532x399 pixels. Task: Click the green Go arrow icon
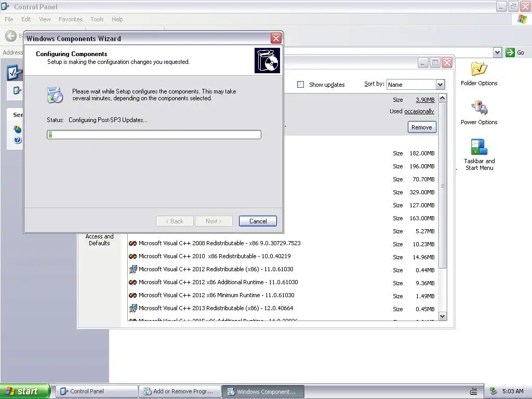tap(510, 52)
